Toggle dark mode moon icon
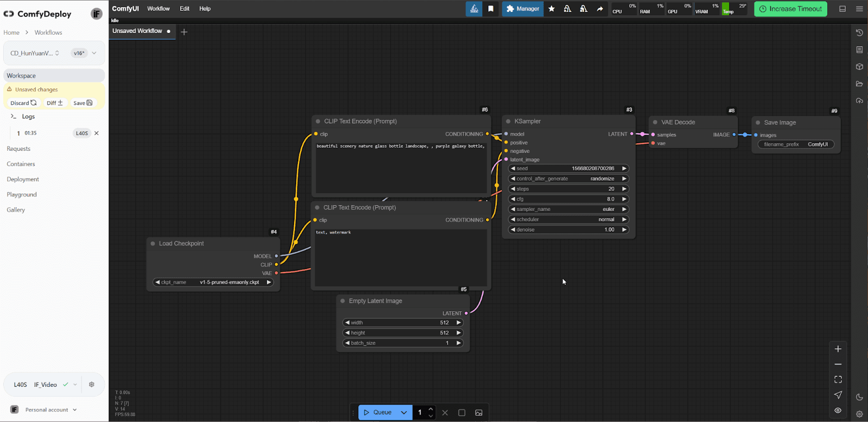The height and width of the screenshot is (422, 868). coord(859,397)
